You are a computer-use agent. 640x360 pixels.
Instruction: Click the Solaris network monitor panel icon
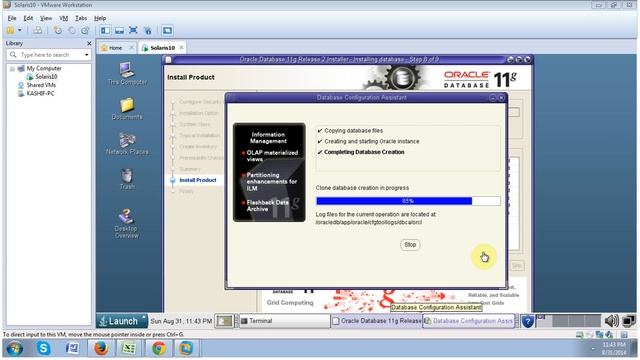629,321
